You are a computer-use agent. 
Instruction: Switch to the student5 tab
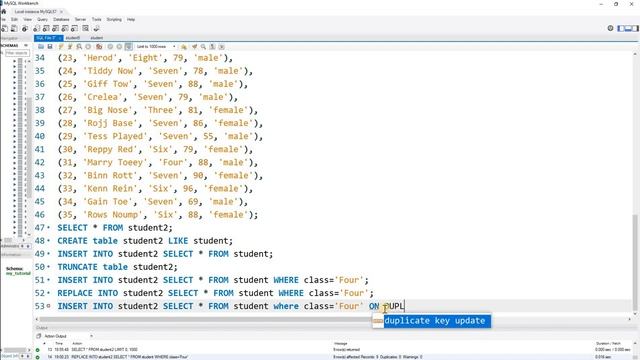click(73, 38)
